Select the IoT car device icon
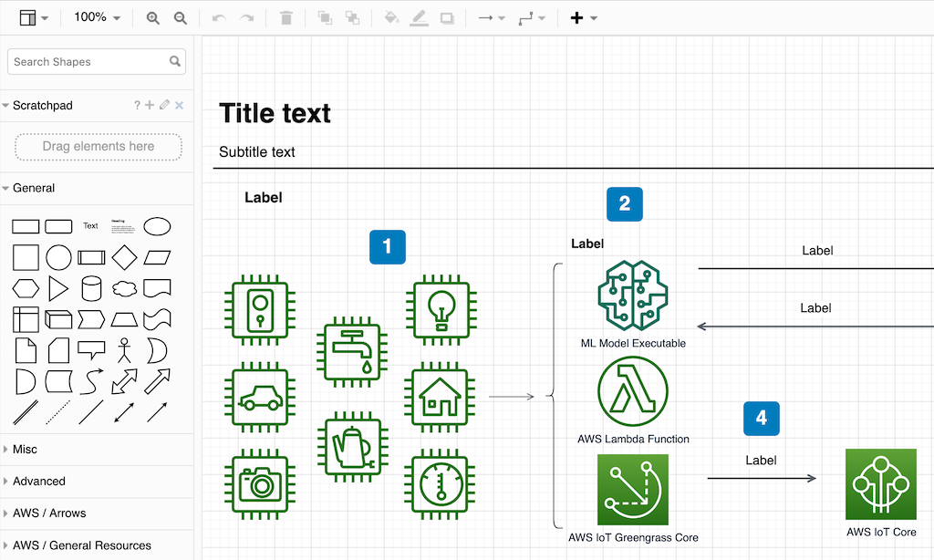934x560 pixels. click(260, 397)
